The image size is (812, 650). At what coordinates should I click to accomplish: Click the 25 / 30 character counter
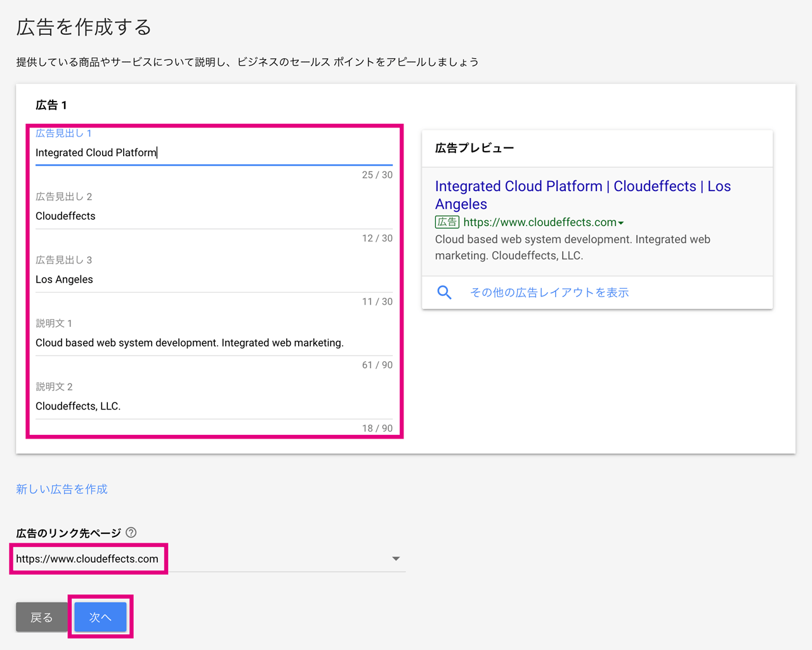click(x=377, y=175)
